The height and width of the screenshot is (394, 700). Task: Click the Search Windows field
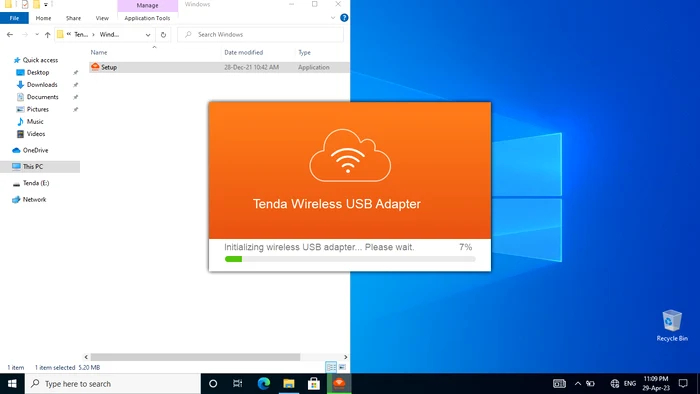coord(261,34)
